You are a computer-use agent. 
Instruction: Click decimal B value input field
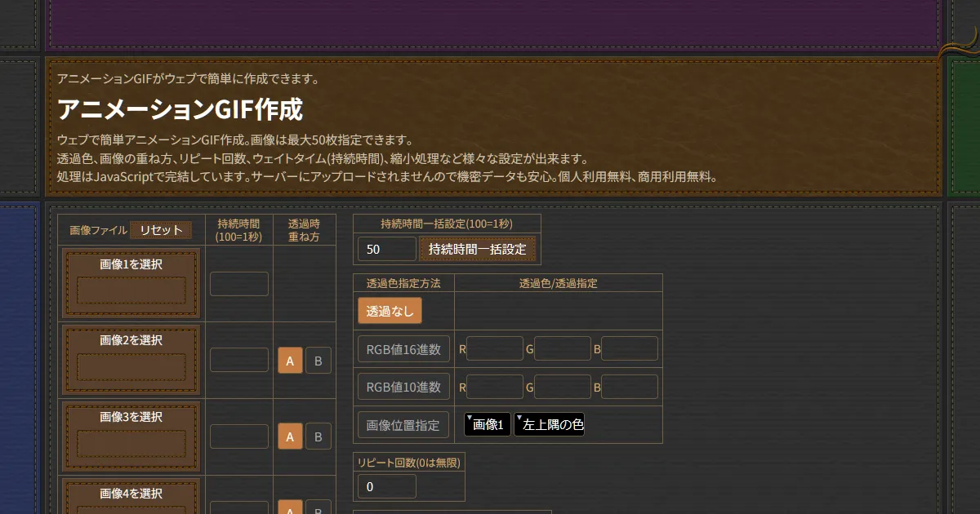point(630,387)
